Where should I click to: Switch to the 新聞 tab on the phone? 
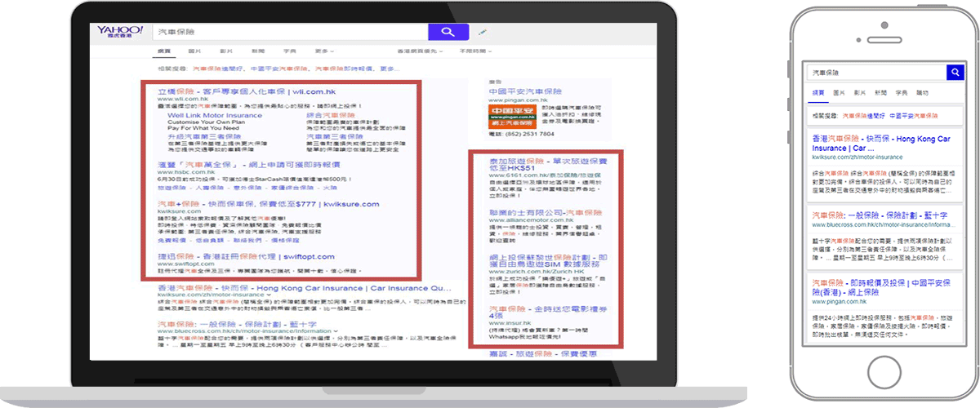point(881,94)
